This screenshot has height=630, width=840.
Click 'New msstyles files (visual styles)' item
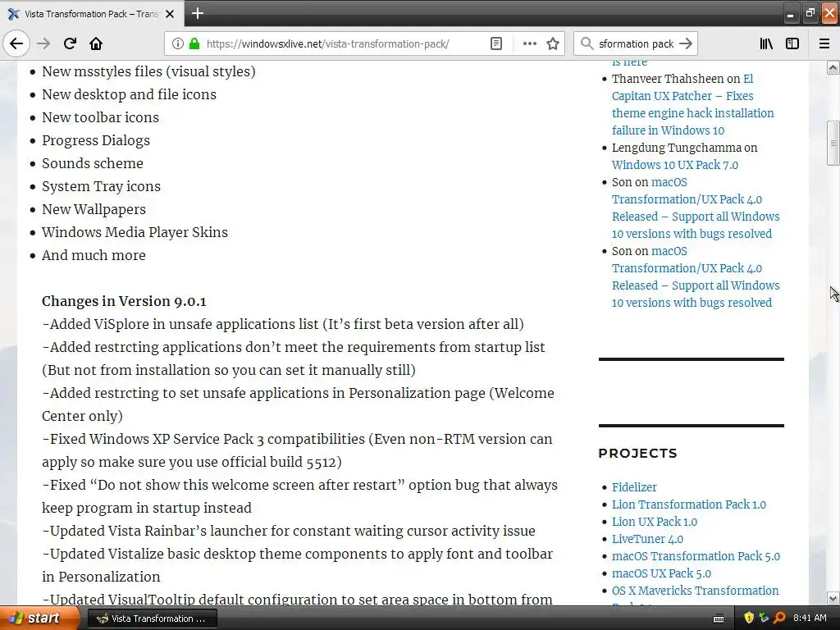click(x=148, y=71)
